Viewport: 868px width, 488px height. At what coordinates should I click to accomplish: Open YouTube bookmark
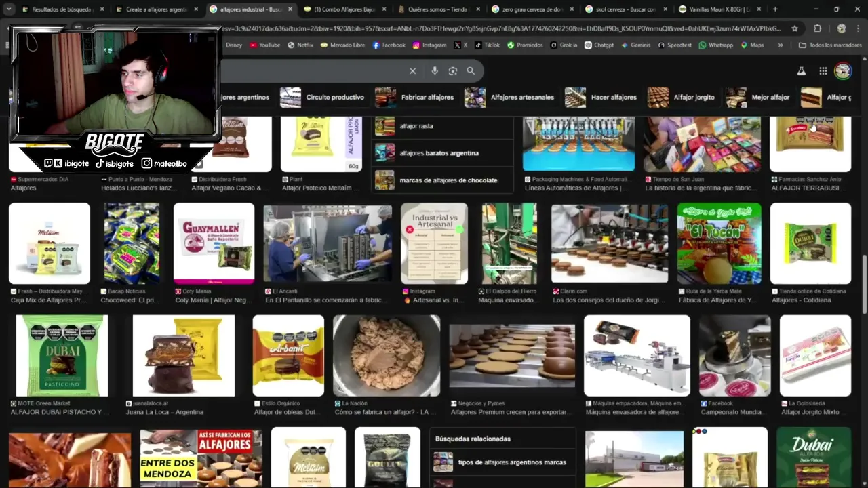point(264,45)
